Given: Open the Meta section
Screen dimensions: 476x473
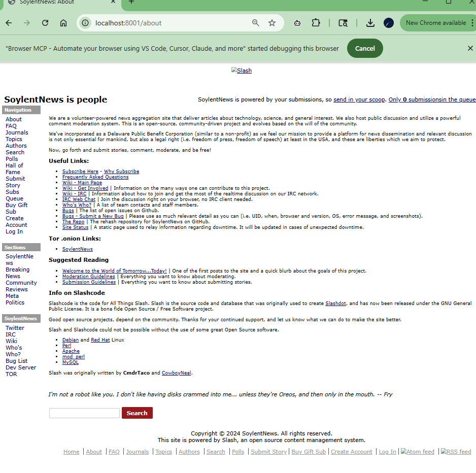Looking at the screenshot, I should [x=12, y=296].
